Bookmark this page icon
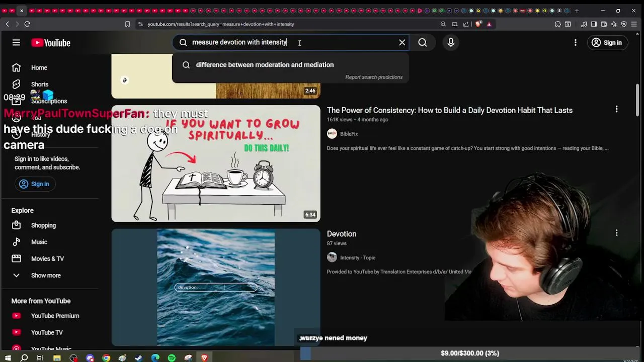The height and width of the screenshot is (362, 644). (127, 24)
